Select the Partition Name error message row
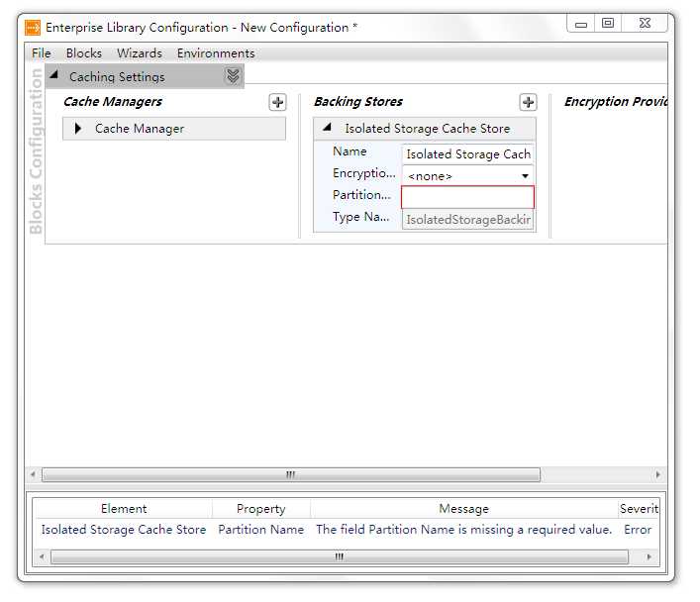Image resolution: width=700 pixels, height=602 pixels. 346,530
